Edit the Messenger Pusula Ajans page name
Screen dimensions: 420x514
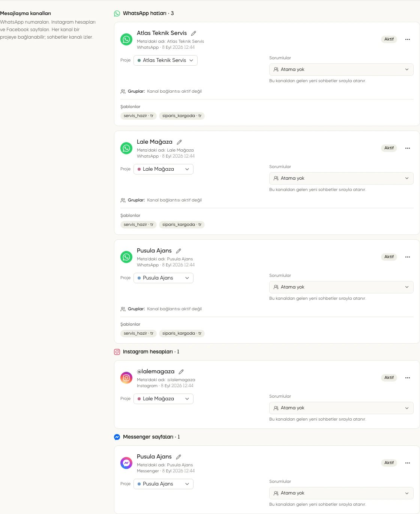[x=178, y=457]
